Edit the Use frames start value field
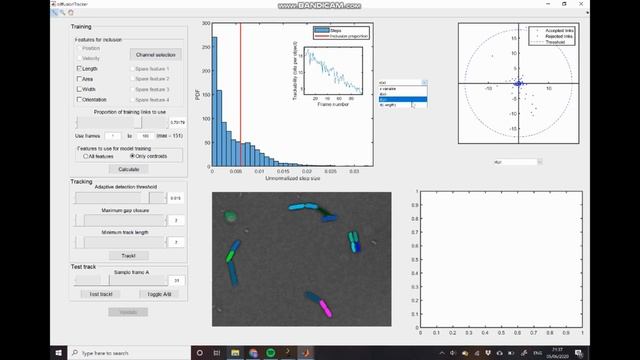 coord(113,136)
